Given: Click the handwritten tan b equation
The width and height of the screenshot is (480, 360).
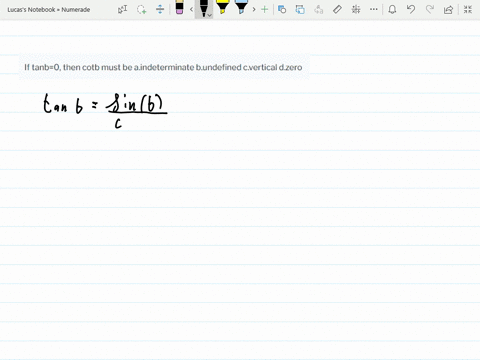Looking at the screenshot, I should 105,111.
